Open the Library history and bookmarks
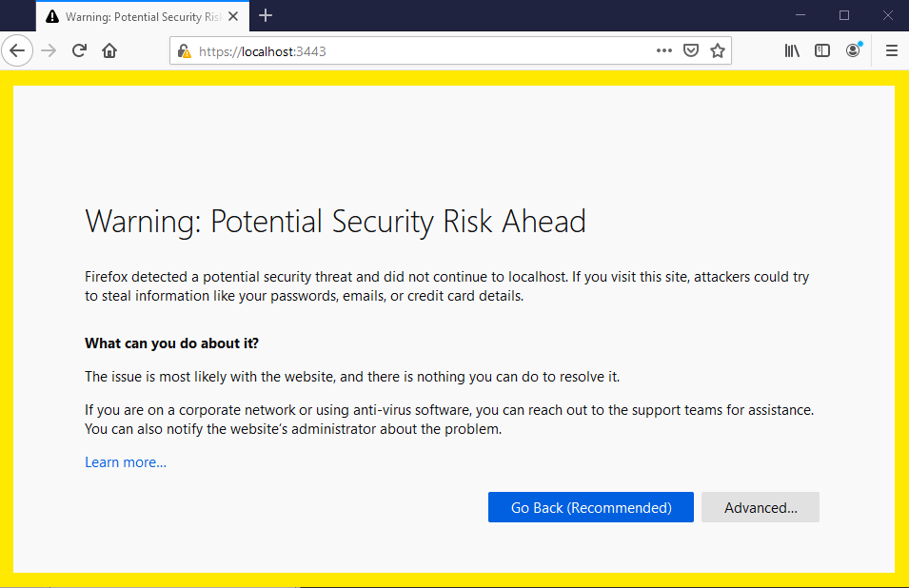Image resolution: width=909 pixels, height=588 pixels. 792,51
